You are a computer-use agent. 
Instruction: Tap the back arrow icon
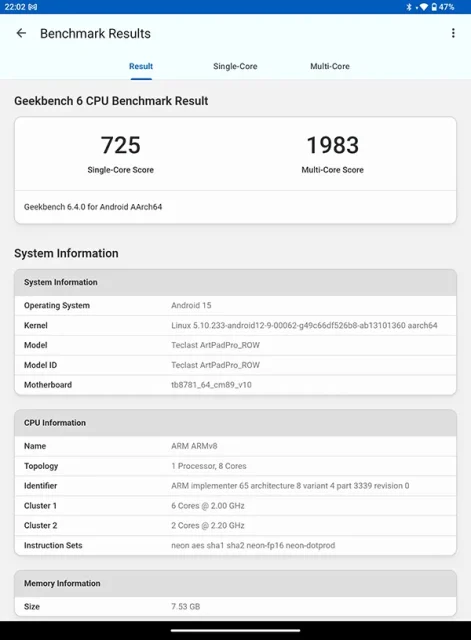[21, 33]
